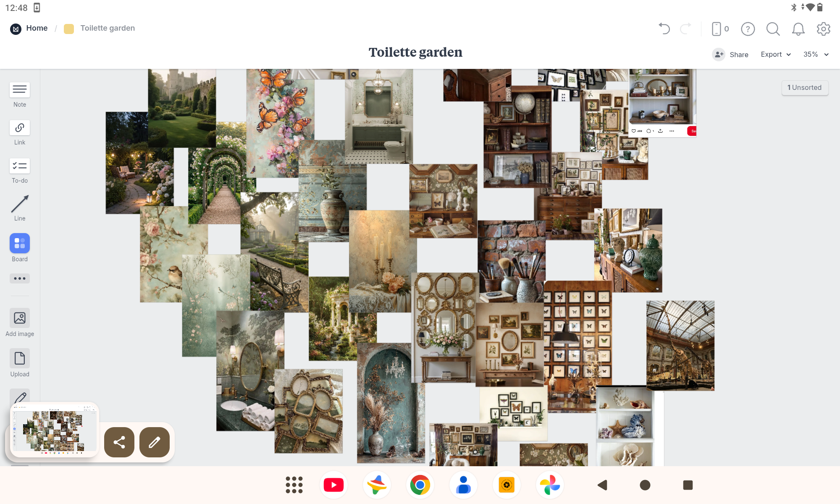840x504 pixels.
Task: Open the Add image tool
Action: (x=20, y=318)
